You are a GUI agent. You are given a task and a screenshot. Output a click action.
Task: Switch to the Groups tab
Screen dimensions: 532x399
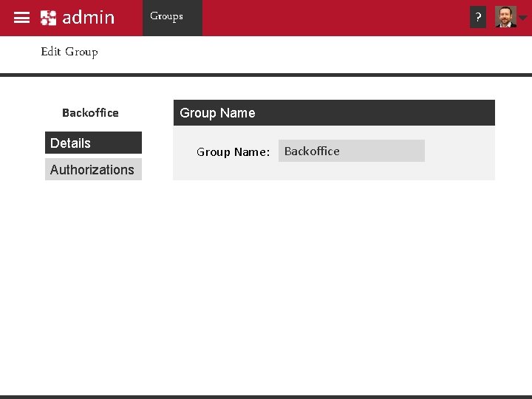[x=172, y=18]
